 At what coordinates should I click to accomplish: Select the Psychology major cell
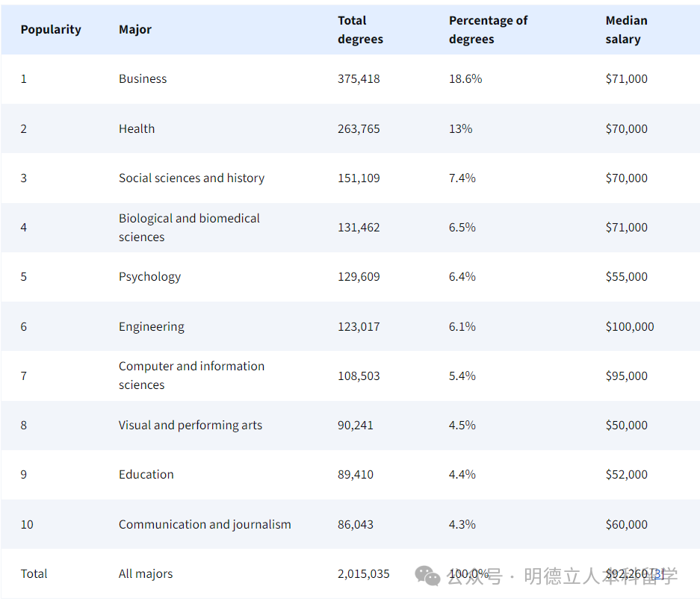coord(149,277)
